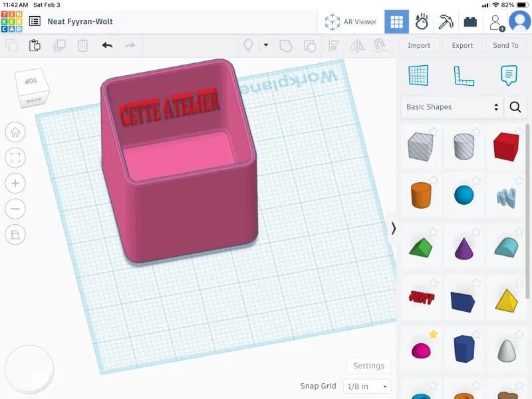The width and height of the screenshot is (532, 399).
Task: Click the Import button
Action: (419, 45)
